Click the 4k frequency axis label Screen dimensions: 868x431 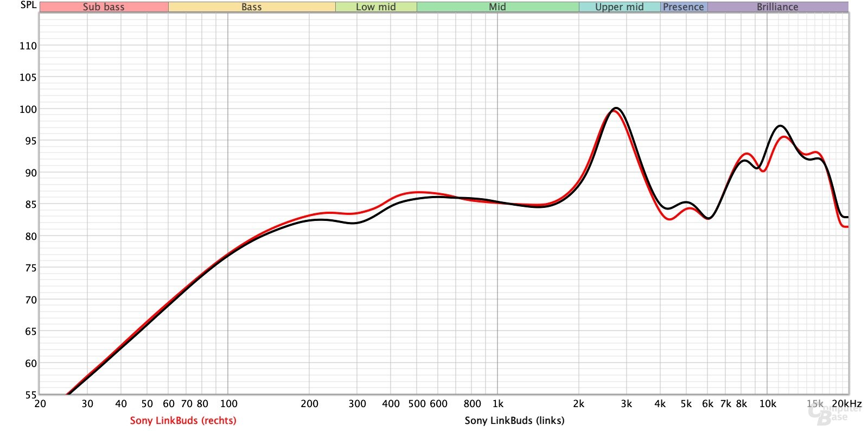[660, 404]
